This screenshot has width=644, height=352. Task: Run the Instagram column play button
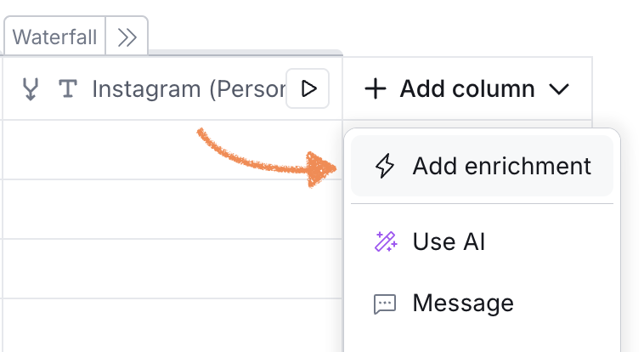308,88
